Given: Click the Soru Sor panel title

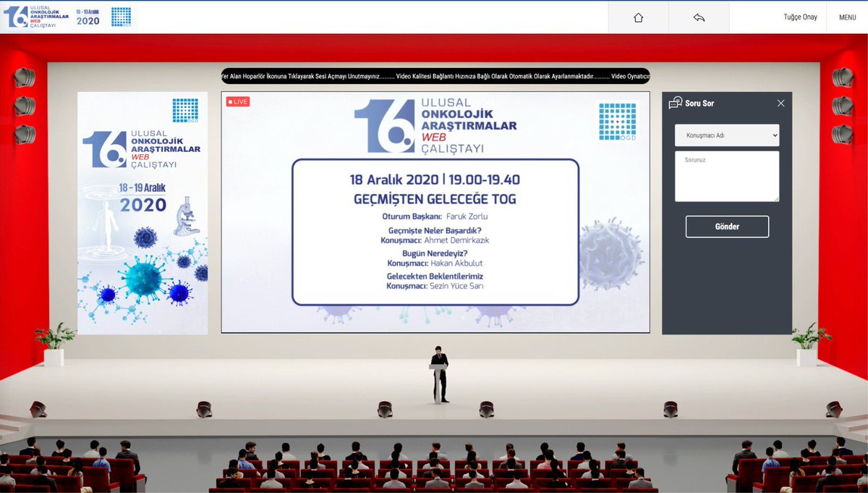Looking at the screenshot, I should point(699,104).
